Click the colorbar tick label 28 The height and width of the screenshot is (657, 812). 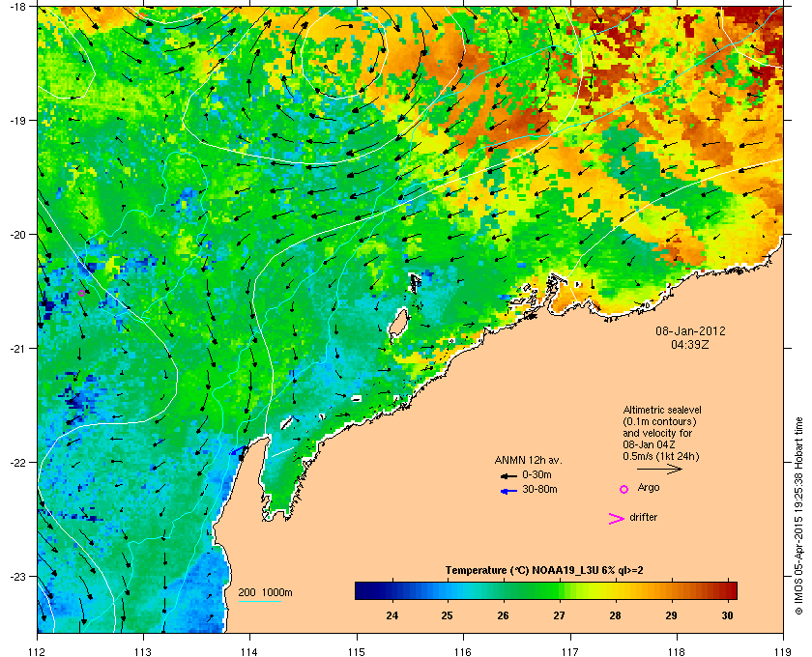pyautogui.click(x=615, y=615)
